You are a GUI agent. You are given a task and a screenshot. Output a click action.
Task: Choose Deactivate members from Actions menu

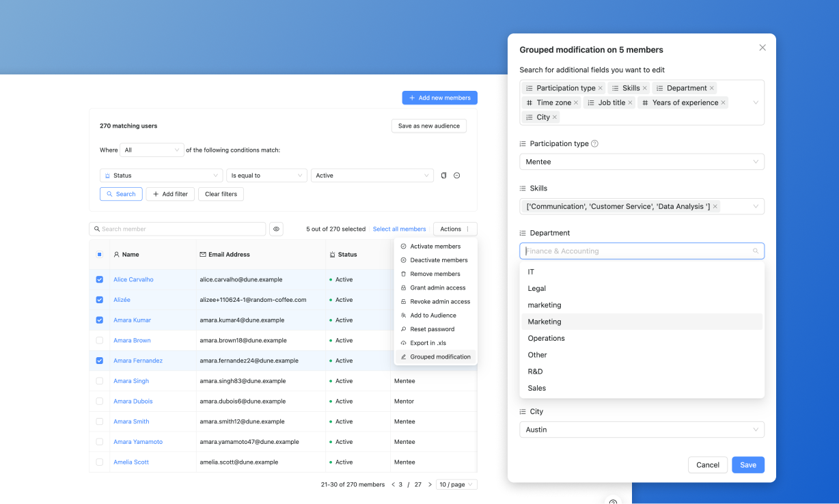435,260
